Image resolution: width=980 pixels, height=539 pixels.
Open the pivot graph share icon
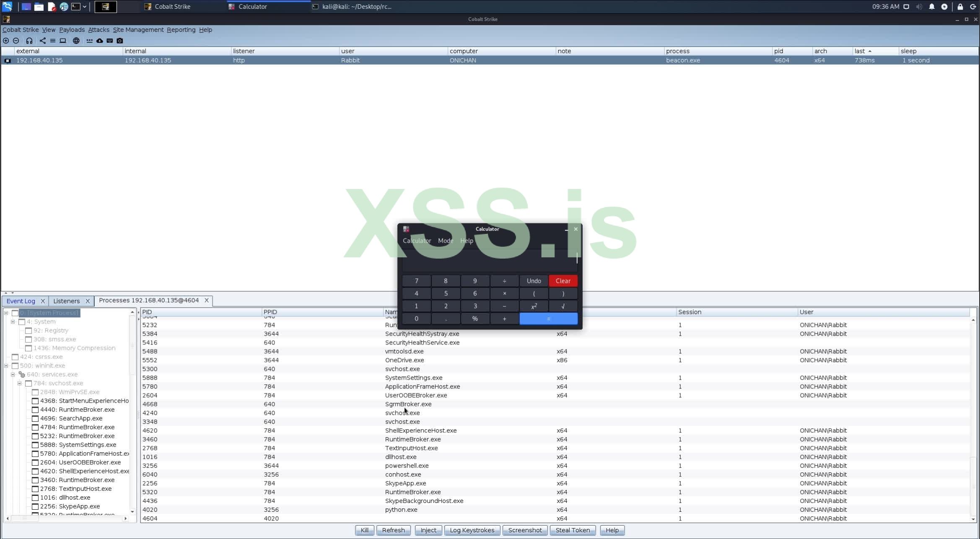(x=42, y=41)
